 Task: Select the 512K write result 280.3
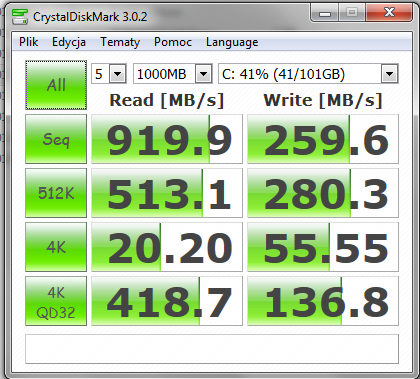pos(323,193)
